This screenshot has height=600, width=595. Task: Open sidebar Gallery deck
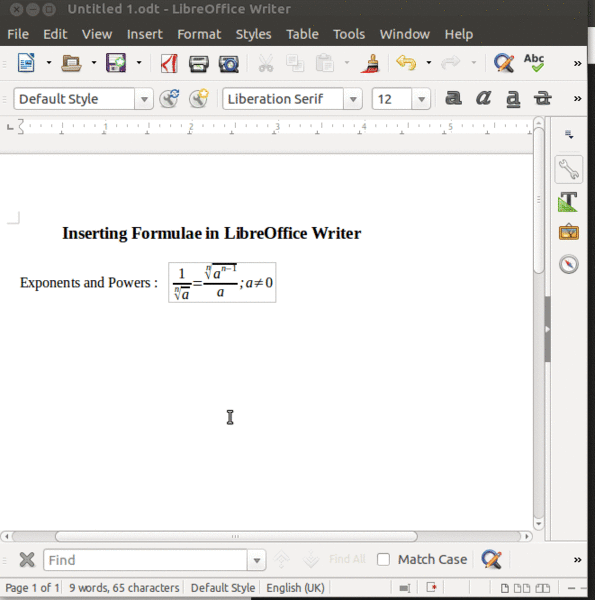pyautogui.click(x=569, y=232)
